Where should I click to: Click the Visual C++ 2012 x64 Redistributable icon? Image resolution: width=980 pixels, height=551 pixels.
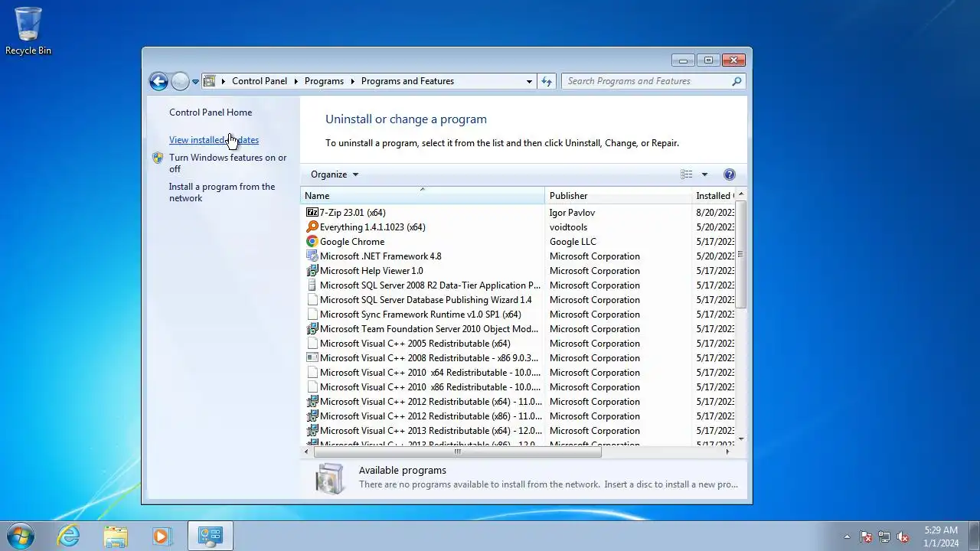(x=312, y=401)
